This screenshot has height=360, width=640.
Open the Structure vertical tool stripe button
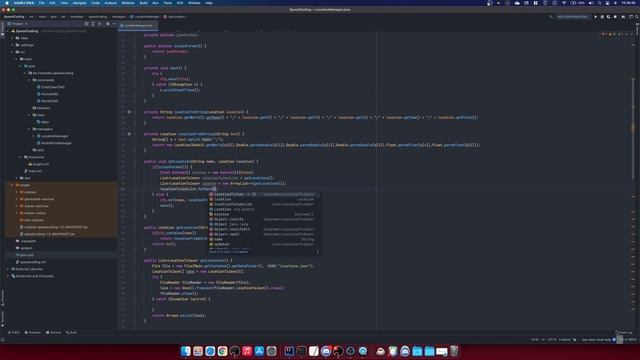[x=2, y=297]
